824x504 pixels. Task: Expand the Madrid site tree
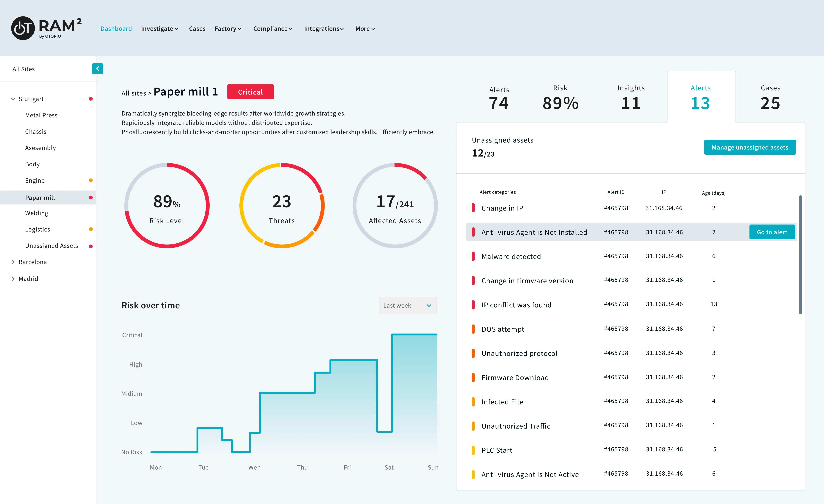[13, 279]
